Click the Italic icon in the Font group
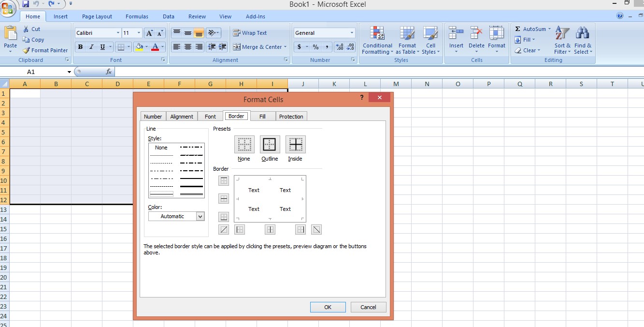This screenshot has height=327, width=644. [91, 47]
